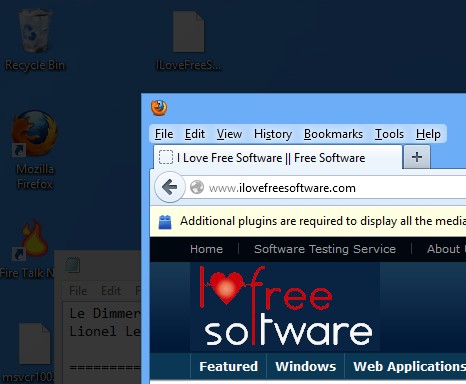Viewport: 466px width, 384px height.
Task: Click the globe site identity icon
Action: (x=197, y=187)
